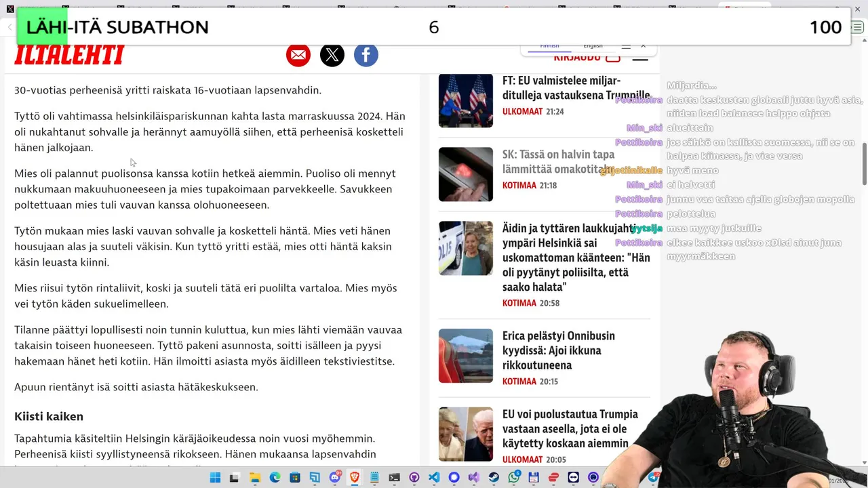The height and width of the screenshot is (488, 868).
Task: Open Notepad from taskbar
Action: tap(374, 478)
